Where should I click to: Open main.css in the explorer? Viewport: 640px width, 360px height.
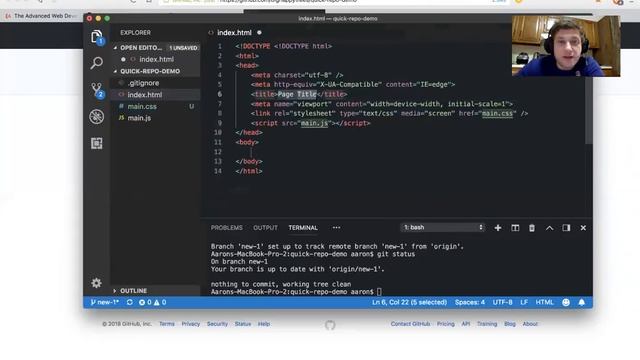[142, 107]
